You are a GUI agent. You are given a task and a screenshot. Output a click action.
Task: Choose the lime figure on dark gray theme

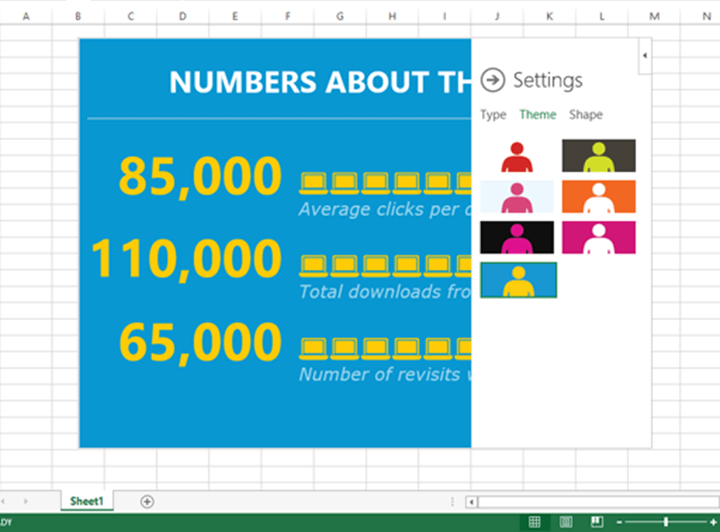coord(599,156)
